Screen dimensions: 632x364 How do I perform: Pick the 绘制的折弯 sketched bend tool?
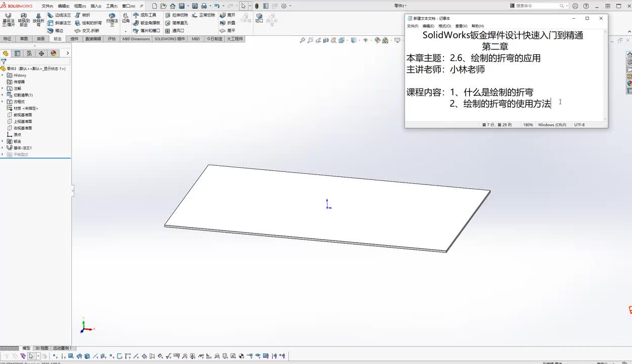coord(88,23)
